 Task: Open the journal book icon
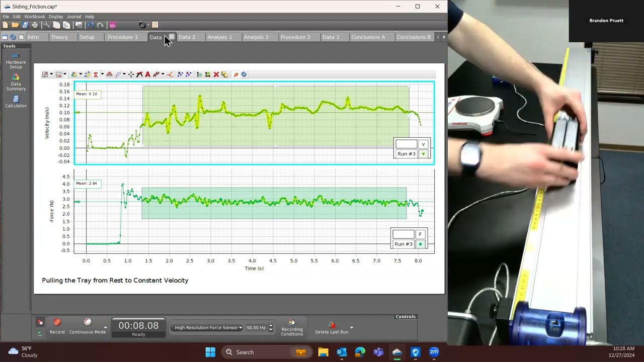tap(155, 25)
